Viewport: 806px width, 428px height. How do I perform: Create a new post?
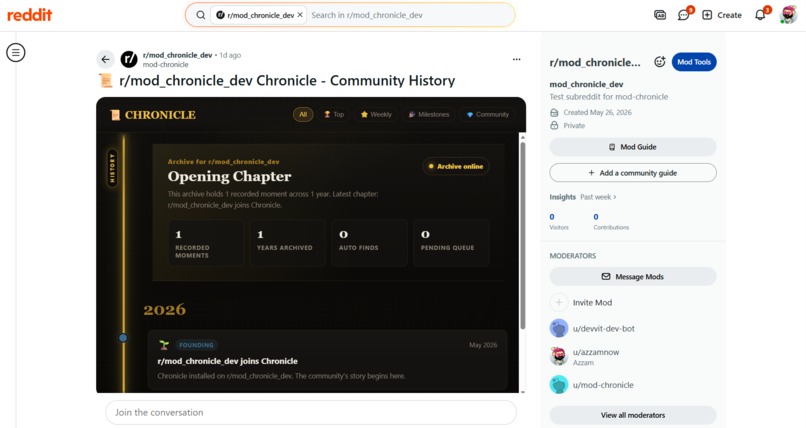click(722, 15)
